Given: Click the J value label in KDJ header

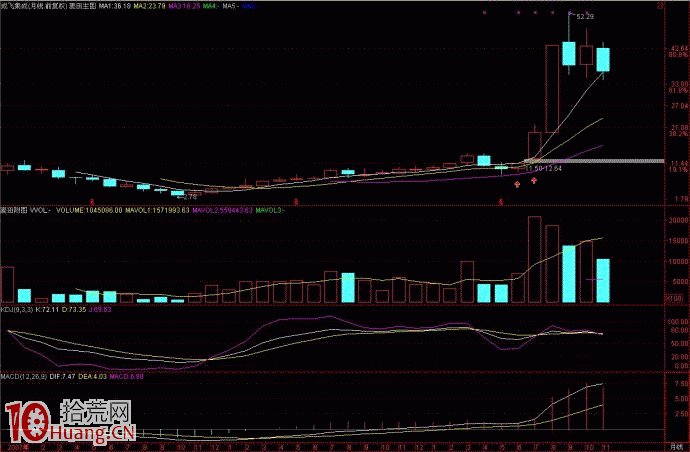Looking at the screenshot, I should (x=101, y=310).
